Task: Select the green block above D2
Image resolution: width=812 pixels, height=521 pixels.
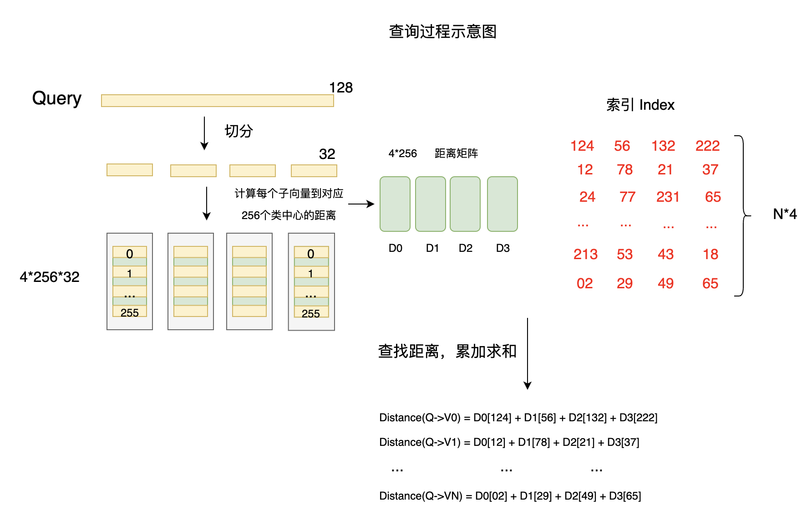Action: click(x=465, y=204)
